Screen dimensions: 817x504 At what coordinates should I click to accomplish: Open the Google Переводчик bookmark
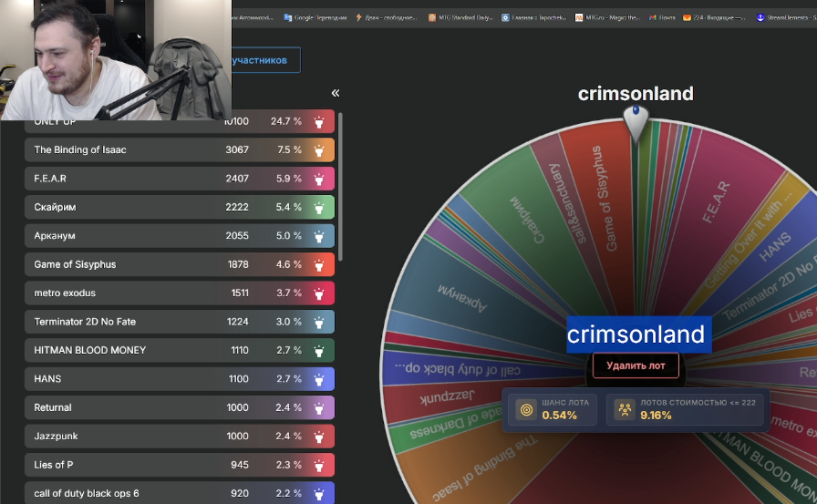tap(315, 17)
